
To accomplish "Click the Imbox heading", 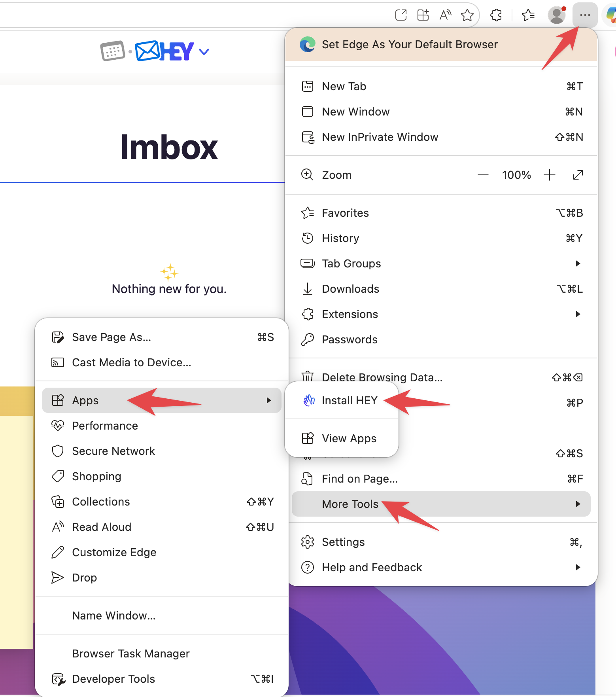I will (169, 147).
